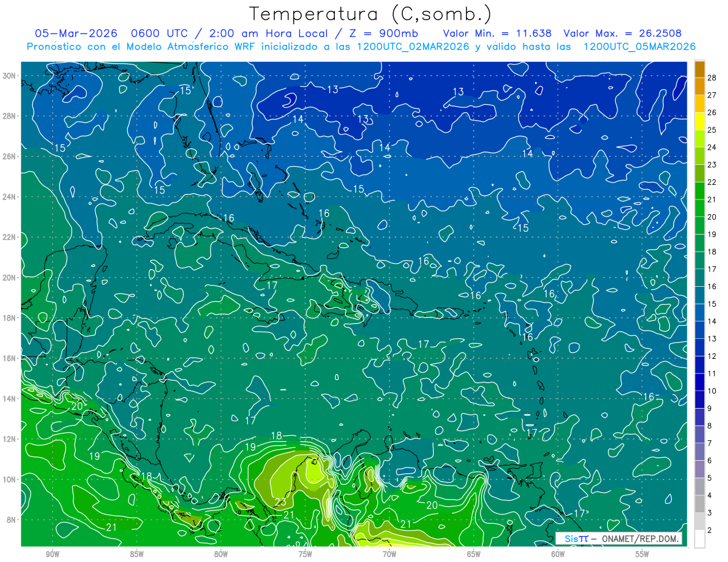
Task: Click the "30N" latitude axis label
Action: (x=10, y=76)
